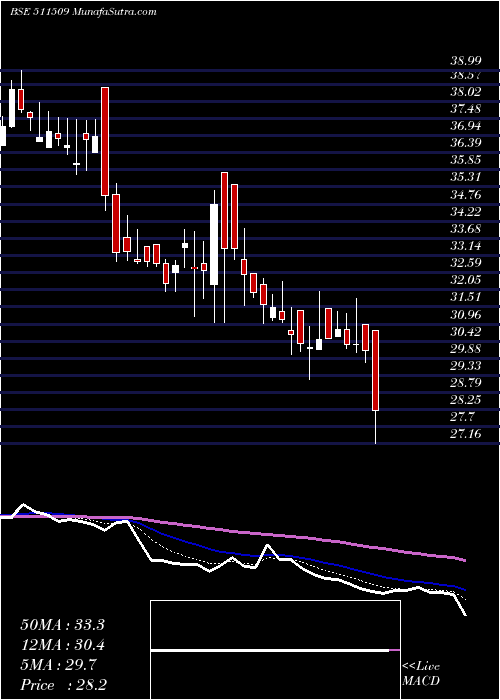
Task: Click the 37.48 price axis label
Action: 466,109
